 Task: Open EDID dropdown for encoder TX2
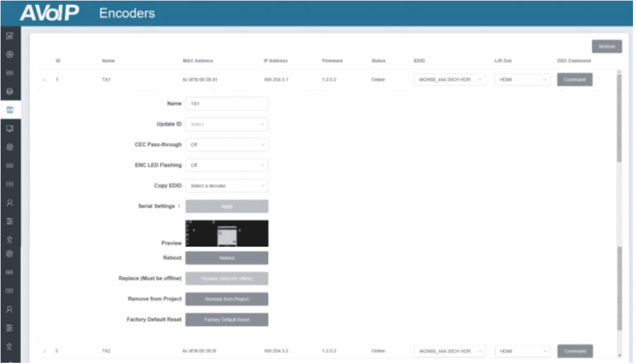449,351
